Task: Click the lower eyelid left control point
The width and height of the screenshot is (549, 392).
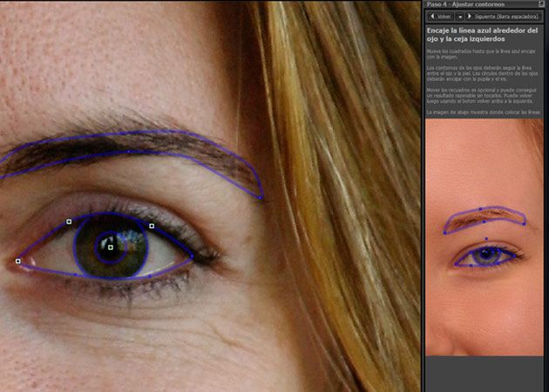Action: [x=76, y=274]
